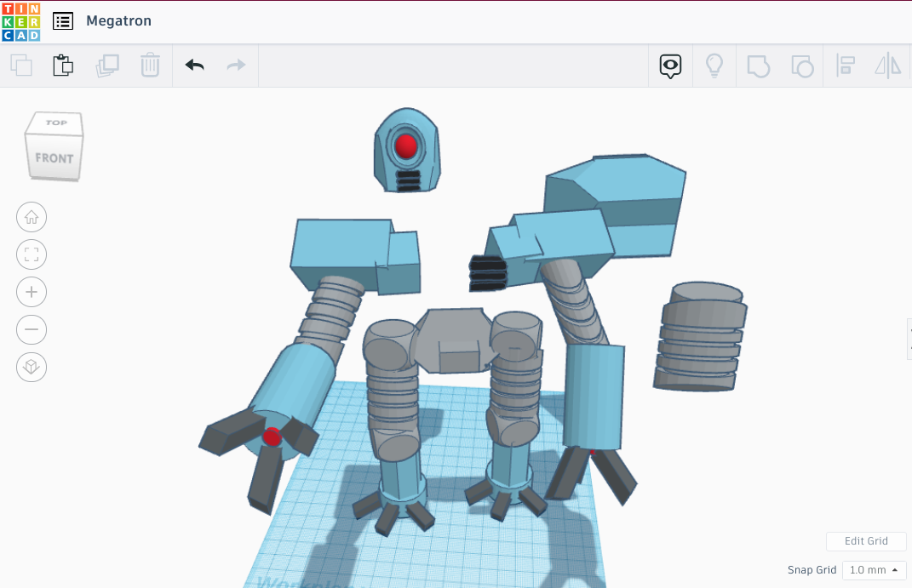Image resolution: width=912 pixels, height=588 pixels.
Task: Click the Ungroup shapes icon
Action: (802, 66)
